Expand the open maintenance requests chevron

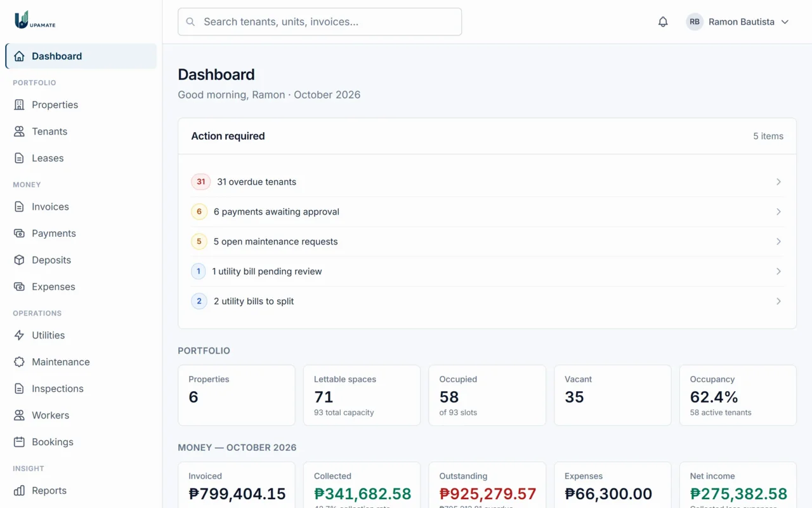tap(778, 241)
